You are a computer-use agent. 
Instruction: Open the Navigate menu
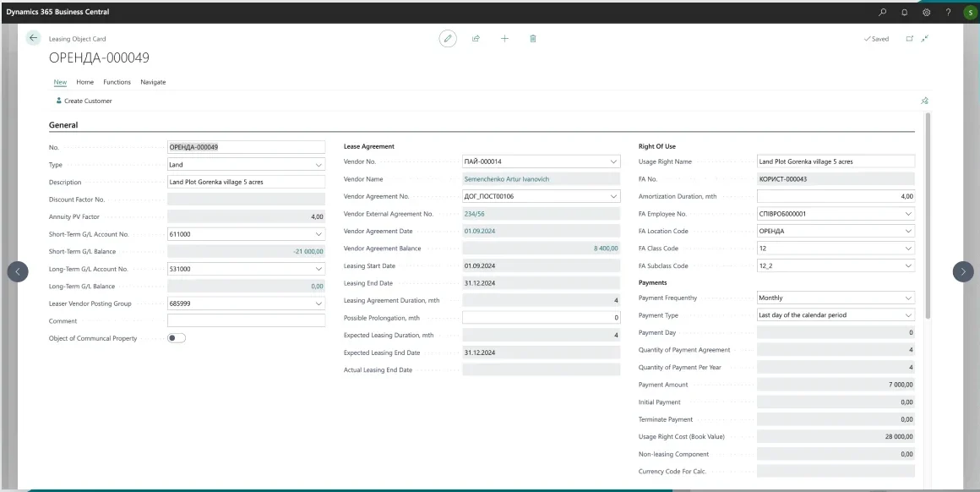(x=153, y=82)
